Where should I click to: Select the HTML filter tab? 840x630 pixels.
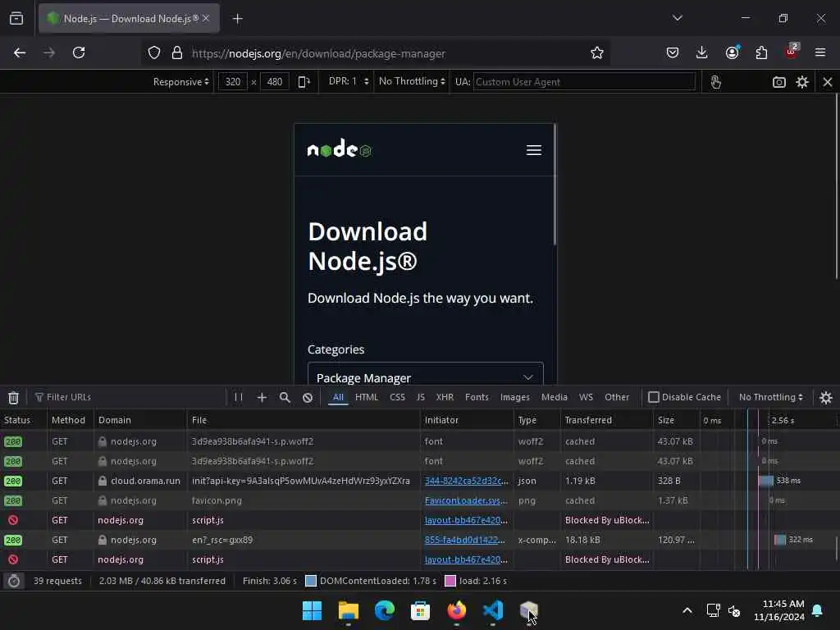367,397
